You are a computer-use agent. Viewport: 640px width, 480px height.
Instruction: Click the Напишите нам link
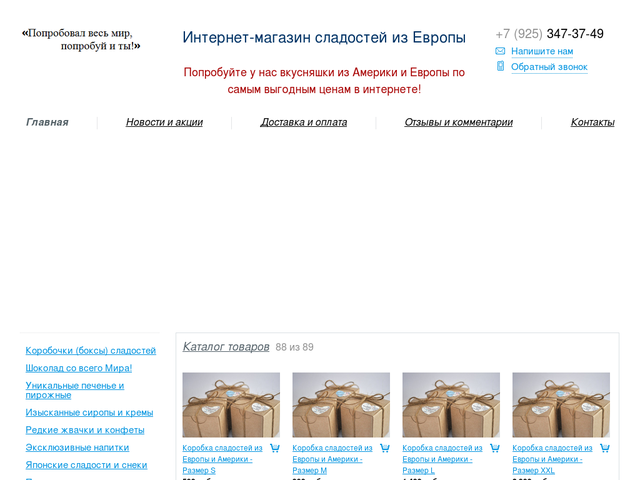(x=542, y=51)
